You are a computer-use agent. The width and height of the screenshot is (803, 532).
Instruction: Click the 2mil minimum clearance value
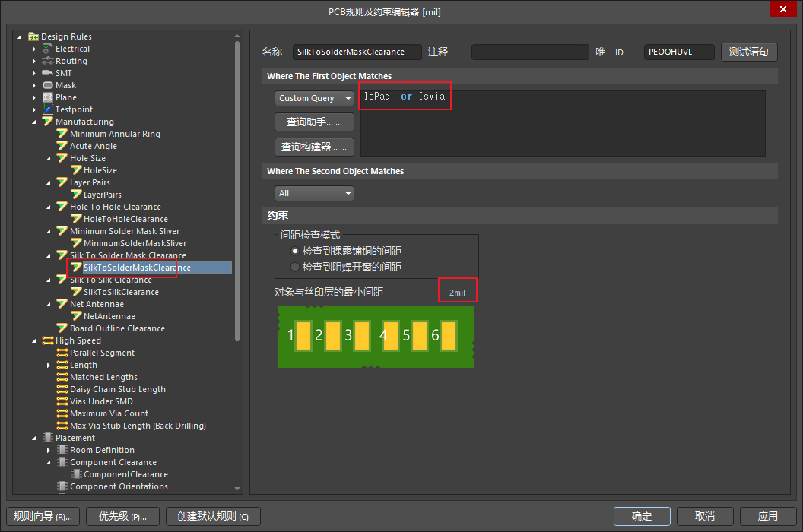(457, 293)
